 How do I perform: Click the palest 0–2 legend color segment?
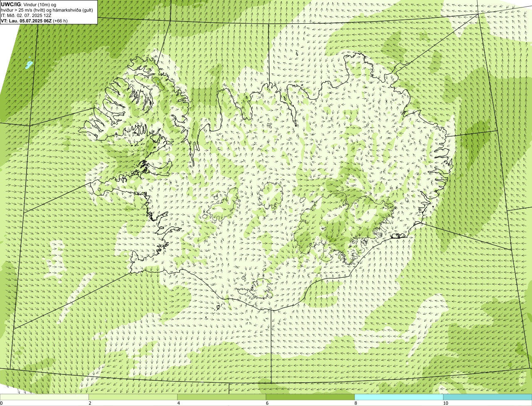[x=44, y=397]
